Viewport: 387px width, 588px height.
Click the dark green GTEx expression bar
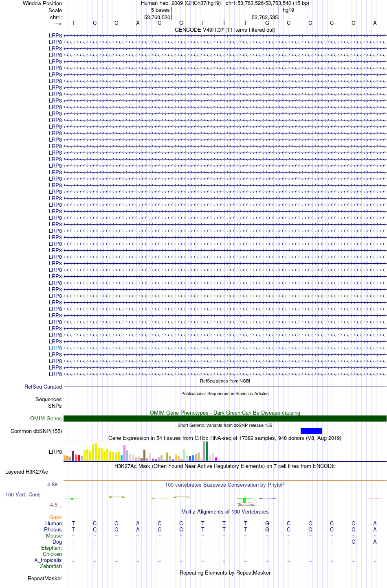pos(207,451)
